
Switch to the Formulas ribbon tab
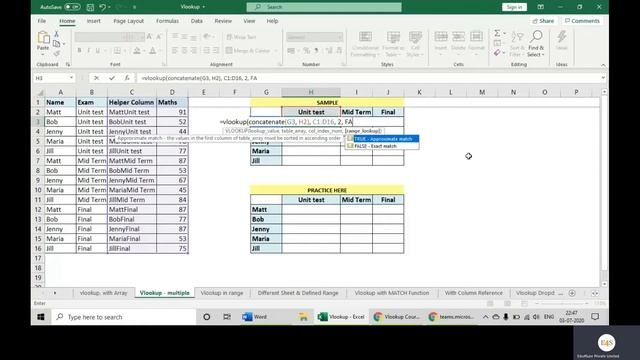167,21
